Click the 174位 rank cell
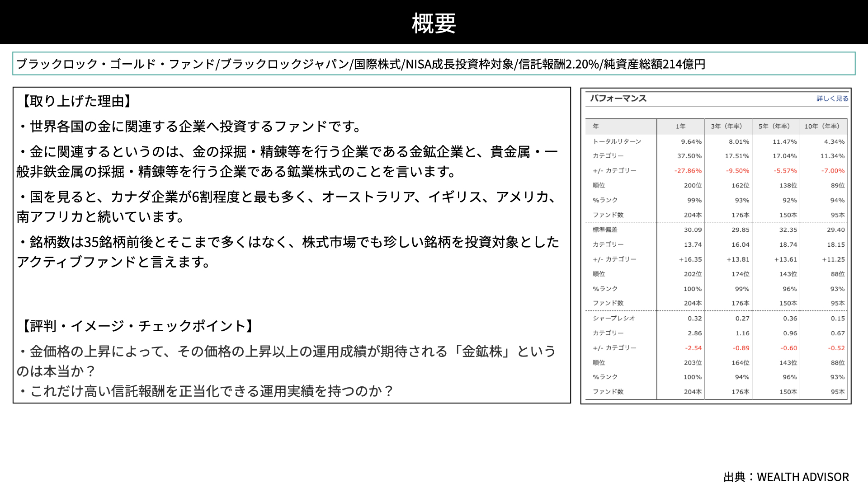This screenshot has width=868, height=488. click(x=741, y=274)
